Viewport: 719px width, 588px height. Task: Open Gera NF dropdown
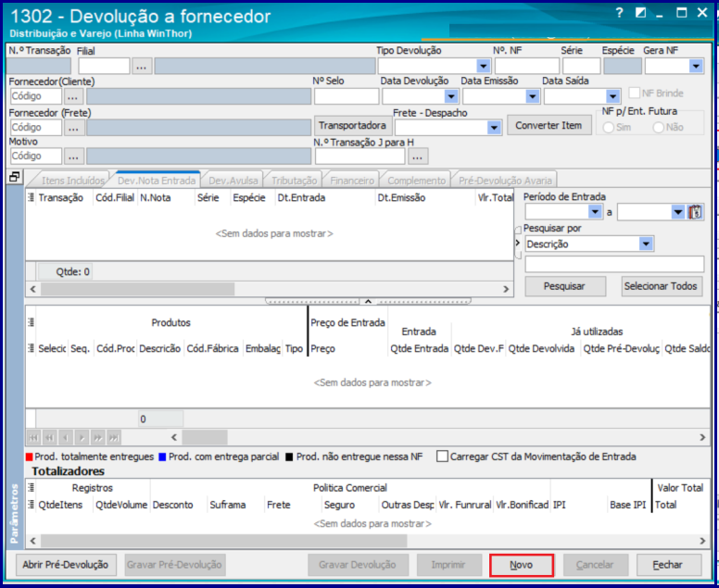[696, 67]
